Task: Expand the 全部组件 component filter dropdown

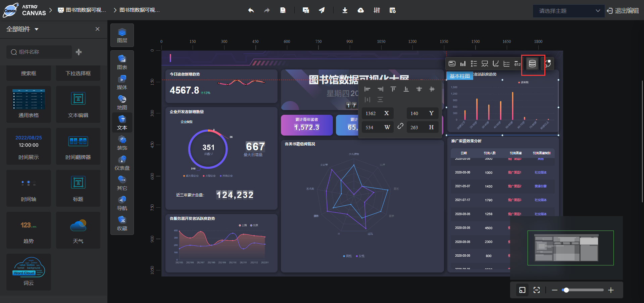Action: point(22,29)
